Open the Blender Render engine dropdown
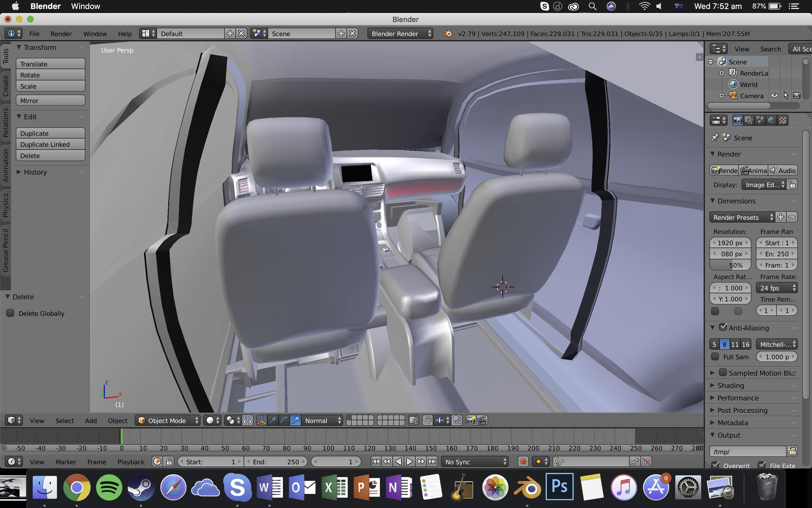Screen dimensions: 812x508 pos(400,34)
